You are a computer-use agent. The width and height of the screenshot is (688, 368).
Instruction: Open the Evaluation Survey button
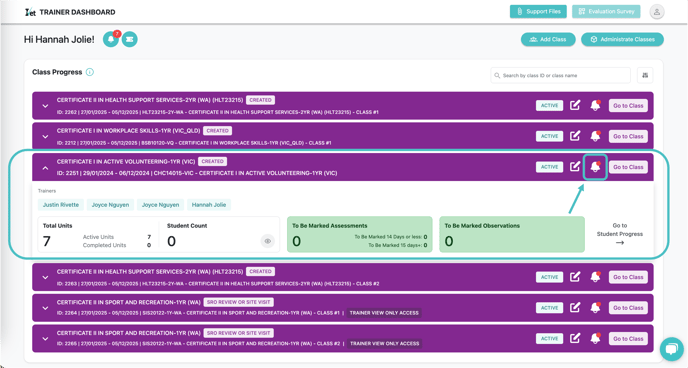[606, 11]
